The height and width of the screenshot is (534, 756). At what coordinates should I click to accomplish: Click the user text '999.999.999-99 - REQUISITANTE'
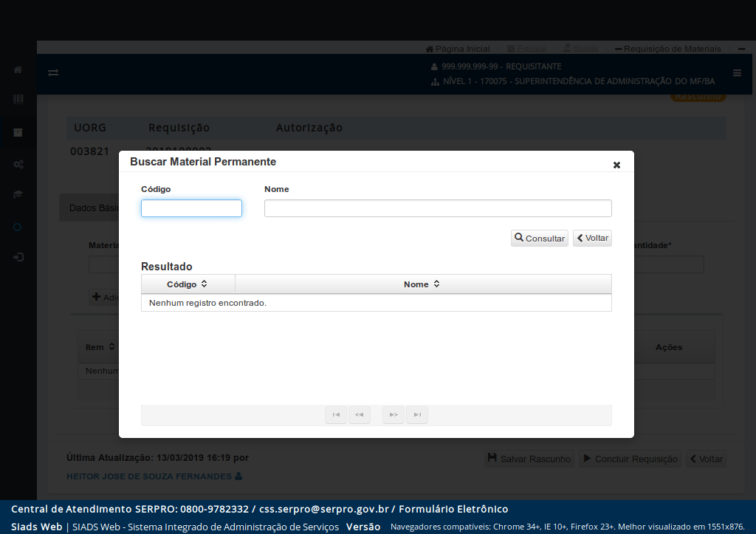click(x=501, y=66)
